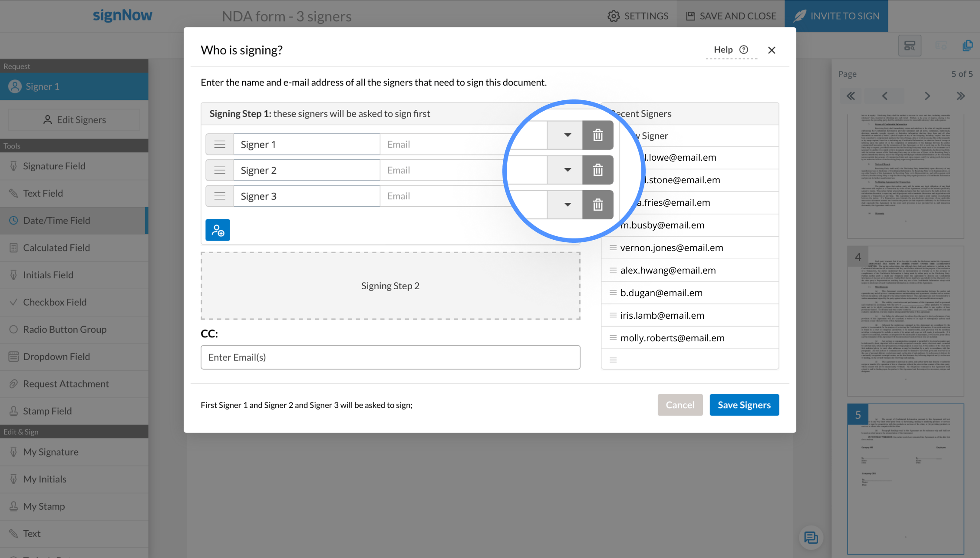Open the chat support icon
This screenshot has width=980, height=558.
pos(810,538)
